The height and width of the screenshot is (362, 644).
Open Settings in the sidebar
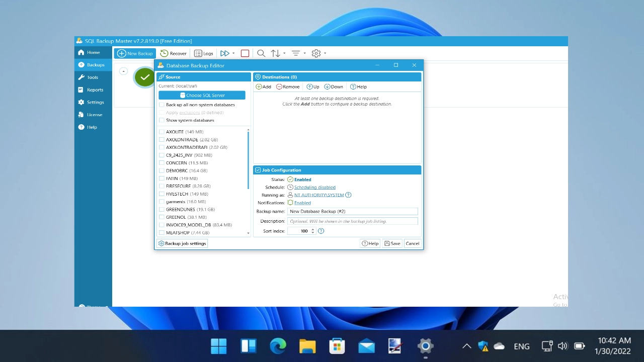93,102
